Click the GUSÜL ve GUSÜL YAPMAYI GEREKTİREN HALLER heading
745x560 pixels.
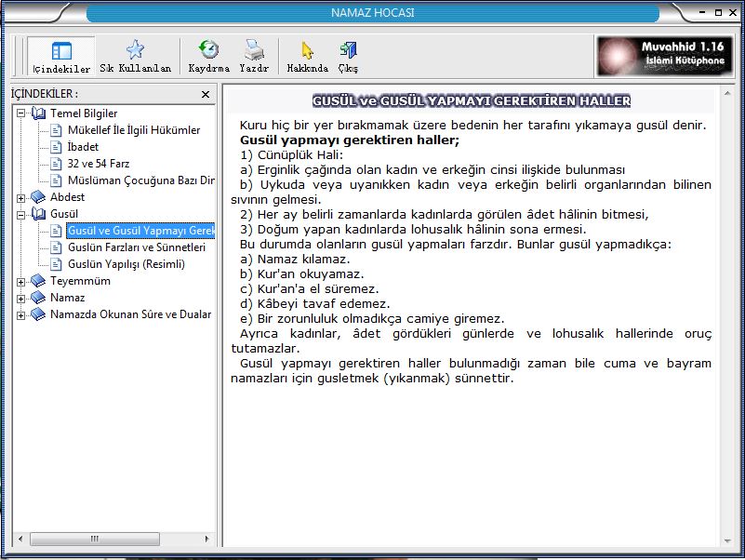pyautogui.click(x=472, y=100)
